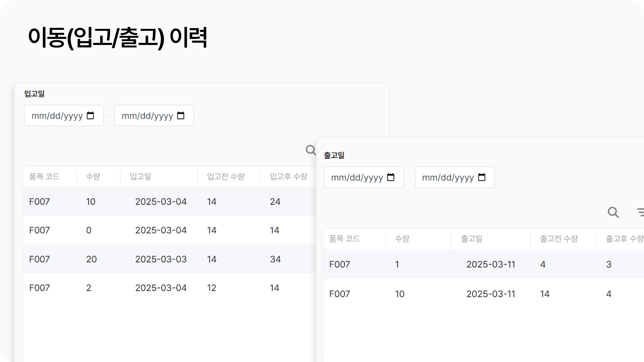Click 입고후 수량 value 34
644x362 pixels.
point(275,259)
